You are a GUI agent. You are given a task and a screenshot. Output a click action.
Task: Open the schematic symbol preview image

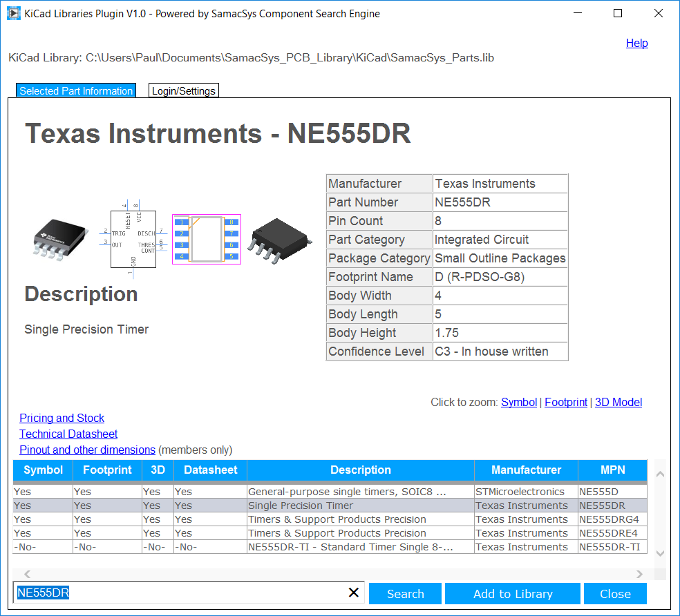coord(133,239)
